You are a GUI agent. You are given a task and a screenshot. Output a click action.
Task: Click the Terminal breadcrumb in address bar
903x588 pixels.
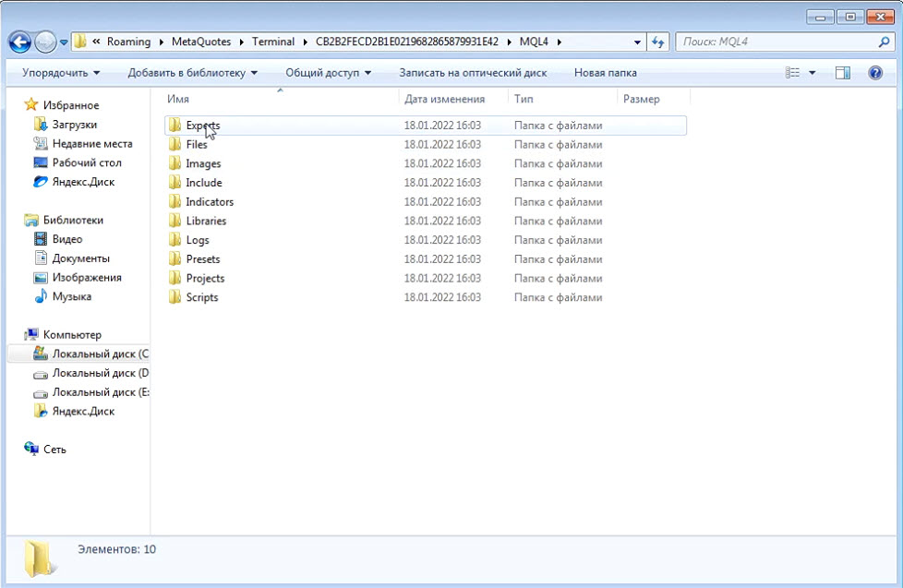[x=273, y=42]
